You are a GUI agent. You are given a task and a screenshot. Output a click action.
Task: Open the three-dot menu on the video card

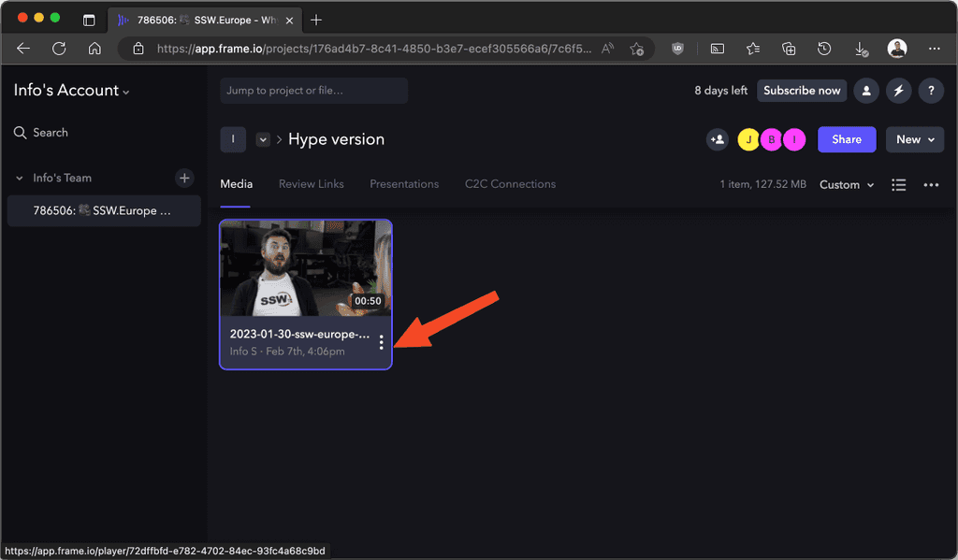tap(381, 342)
